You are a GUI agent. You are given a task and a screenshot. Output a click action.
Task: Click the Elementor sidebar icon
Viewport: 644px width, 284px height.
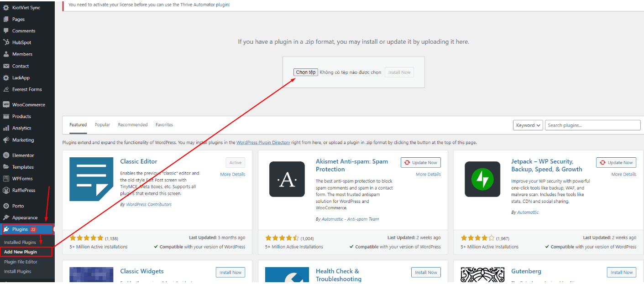(6, 155)
